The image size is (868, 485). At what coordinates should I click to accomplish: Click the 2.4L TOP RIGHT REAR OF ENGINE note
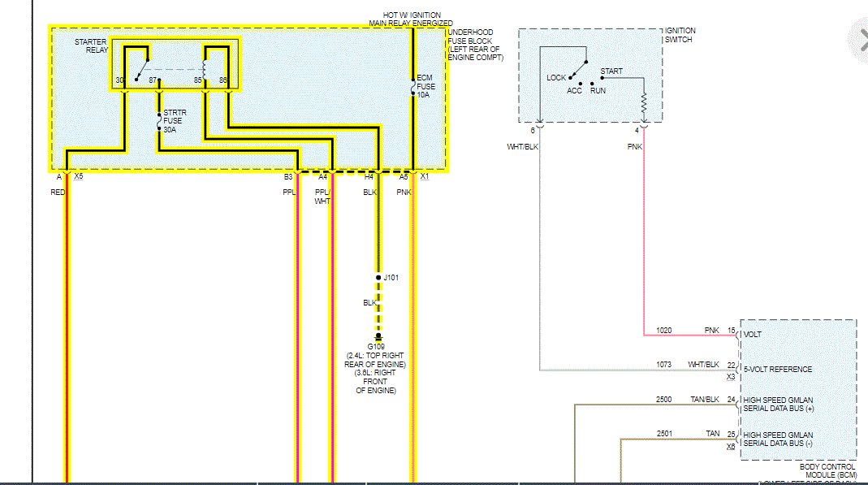click(x=375, y=360)
